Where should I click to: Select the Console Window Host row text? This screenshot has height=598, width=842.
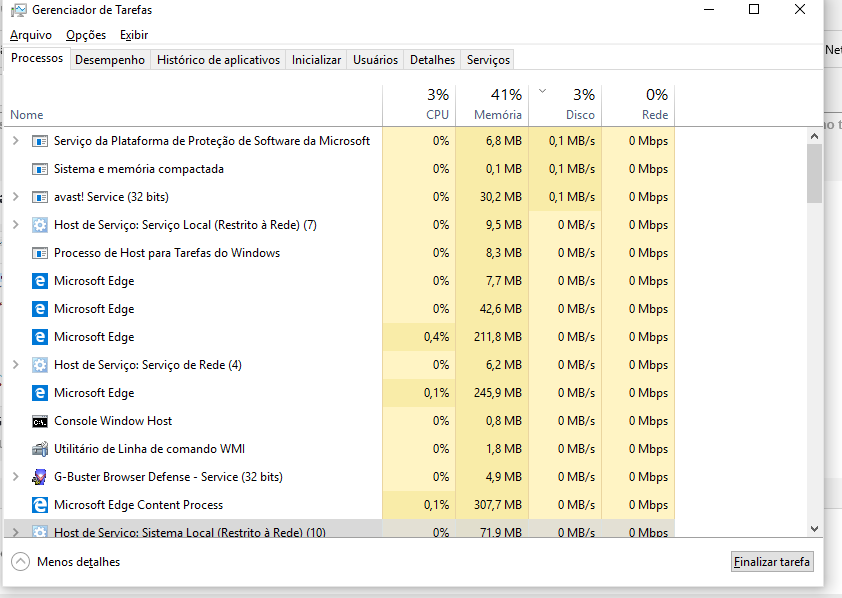(113, 421)
